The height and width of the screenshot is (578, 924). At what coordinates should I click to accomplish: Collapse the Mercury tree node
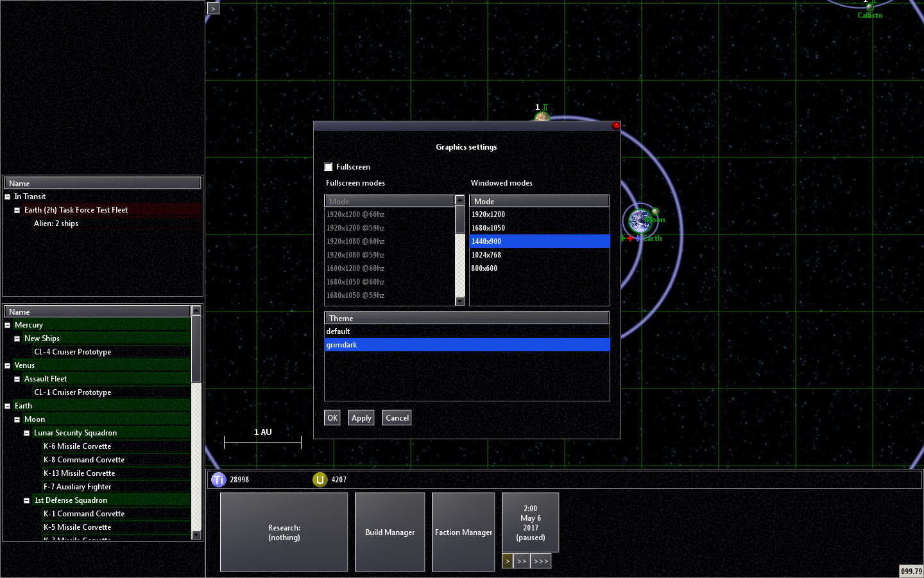click(x=8, y=326)
